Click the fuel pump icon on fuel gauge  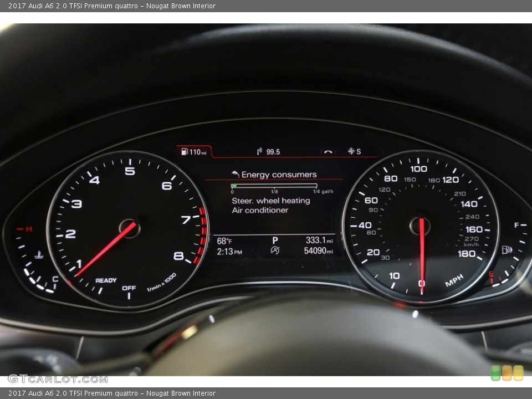(x=507, y=250)
